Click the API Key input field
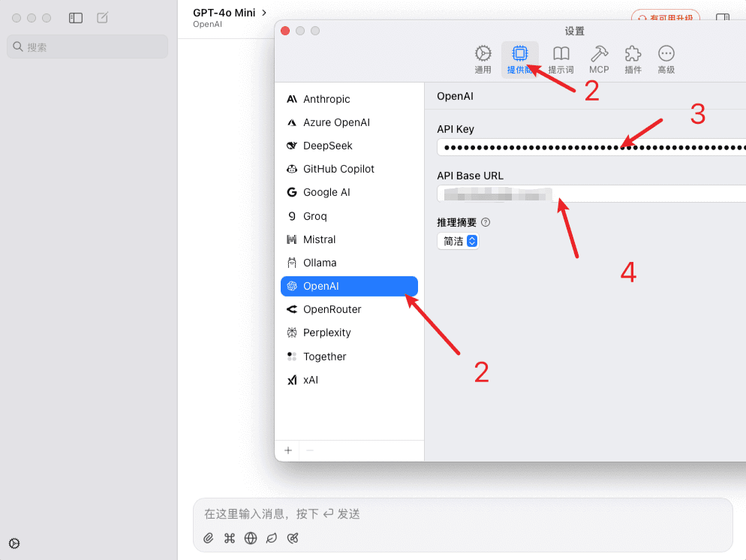 pos(591,147)
